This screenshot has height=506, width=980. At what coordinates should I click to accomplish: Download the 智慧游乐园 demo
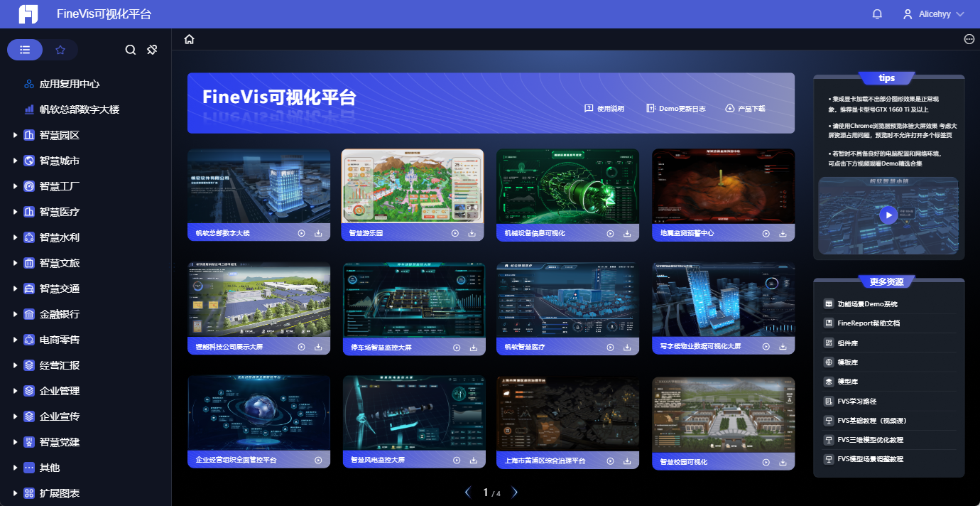tap(472, 232)
